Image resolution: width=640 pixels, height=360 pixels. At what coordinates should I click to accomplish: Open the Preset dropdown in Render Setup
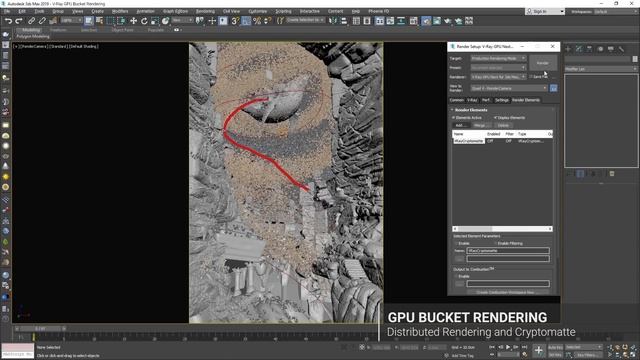498,67
